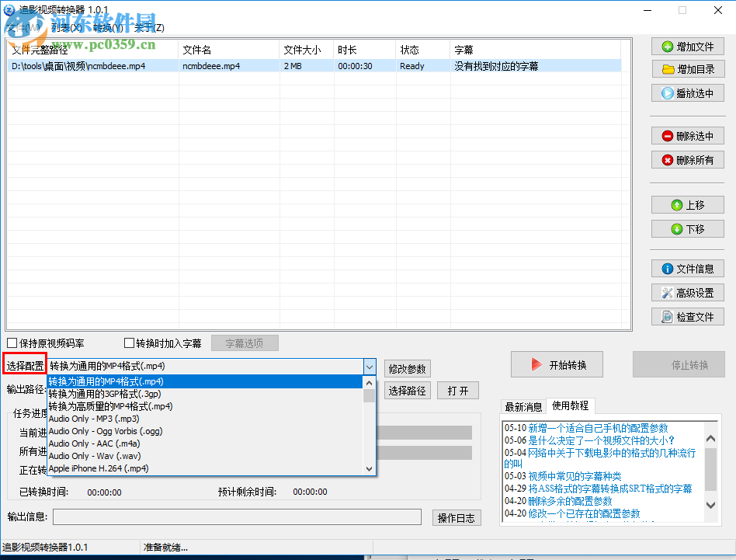Screen dimensions: 736x560
Task: Click scroll-up arrow of config dropdown list
Action: tap(370, 383)
